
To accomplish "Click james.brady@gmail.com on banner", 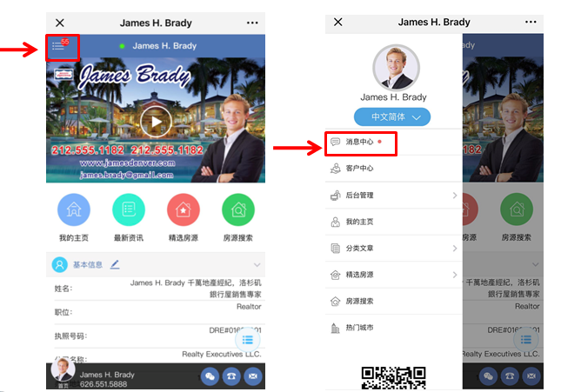I will [x=127, y=175].
